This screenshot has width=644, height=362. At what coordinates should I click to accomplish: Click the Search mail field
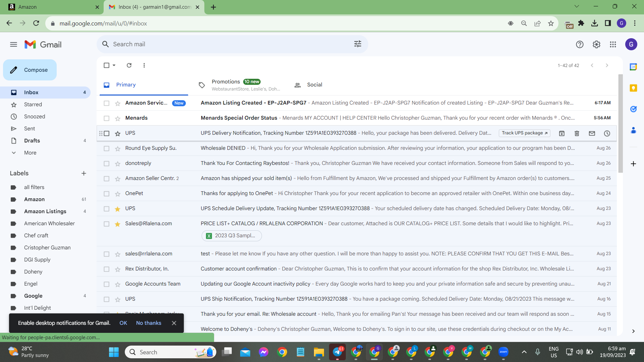pos(232,44)
